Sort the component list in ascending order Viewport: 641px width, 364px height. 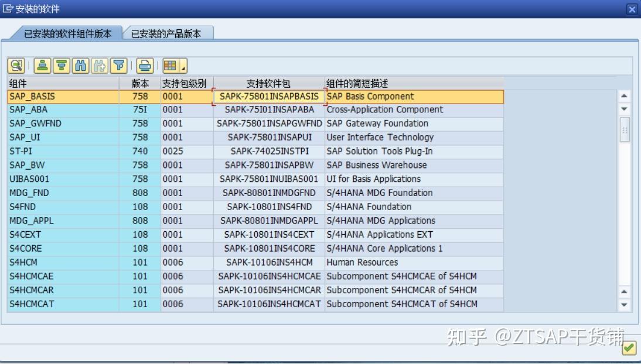[41, 64]
